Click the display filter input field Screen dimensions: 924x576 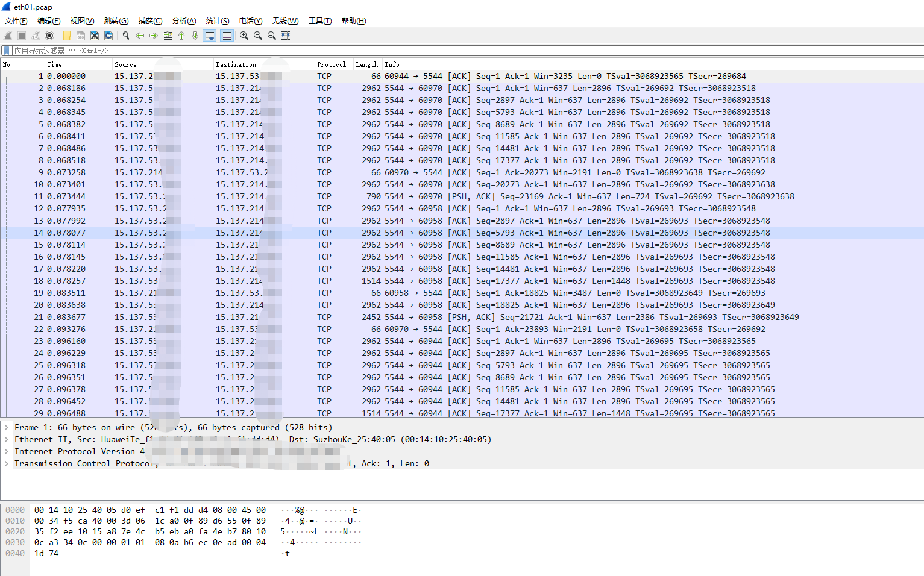pyautogui.click(x=467, y=51)
